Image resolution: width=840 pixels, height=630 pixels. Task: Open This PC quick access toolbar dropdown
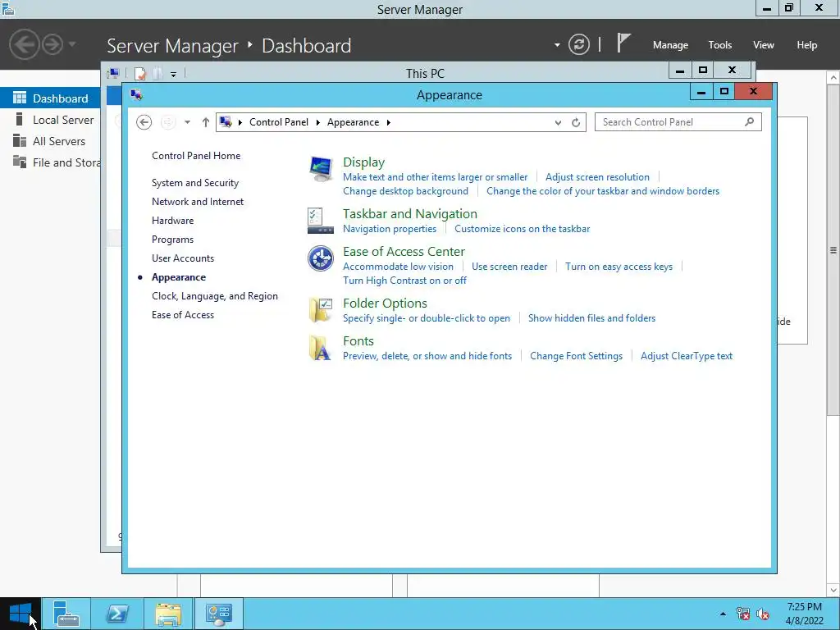[x=174, y=74]
